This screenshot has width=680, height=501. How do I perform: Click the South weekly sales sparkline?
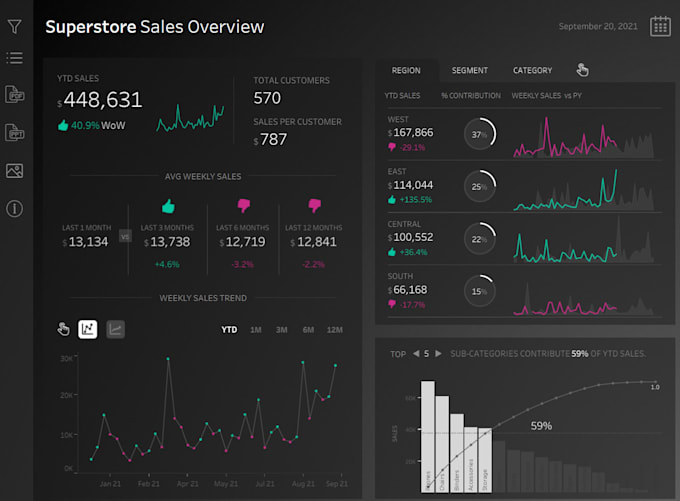584,298
